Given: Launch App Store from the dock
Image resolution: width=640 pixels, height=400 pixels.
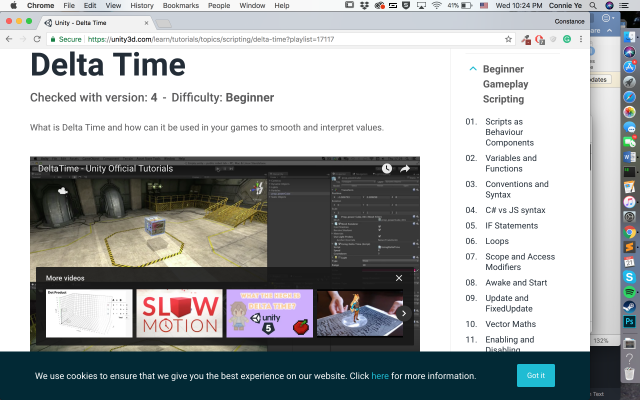Looking at the screenshot, I should coord(629,67).
